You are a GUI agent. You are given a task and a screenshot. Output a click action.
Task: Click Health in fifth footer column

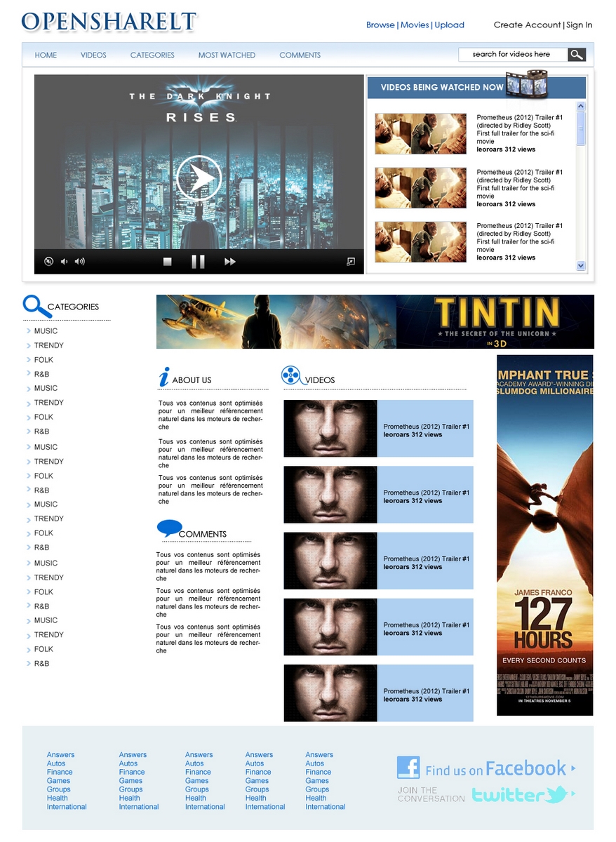[316, 798]
